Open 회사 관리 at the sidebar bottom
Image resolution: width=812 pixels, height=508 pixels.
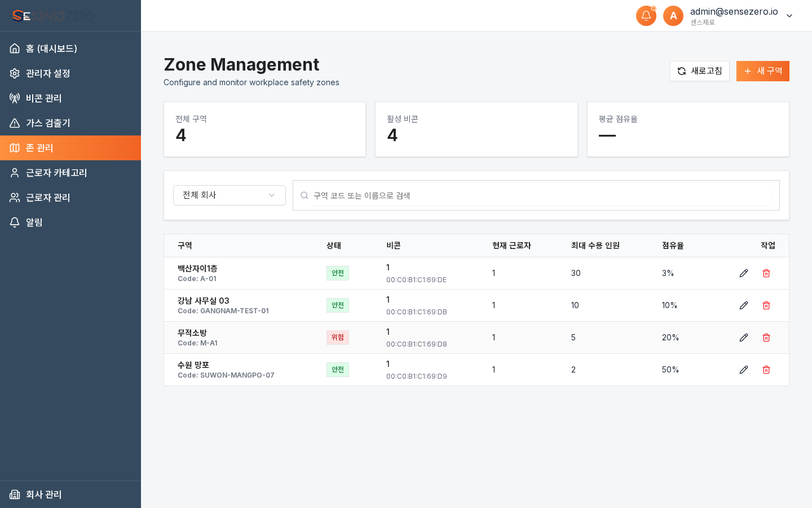pos(44,494)
